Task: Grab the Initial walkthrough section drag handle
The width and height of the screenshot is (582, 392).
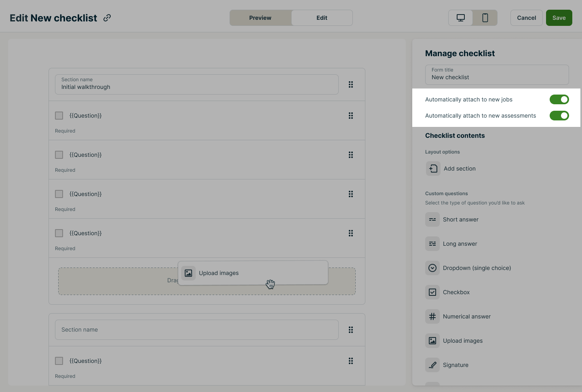Action: (x=351, y=84)
